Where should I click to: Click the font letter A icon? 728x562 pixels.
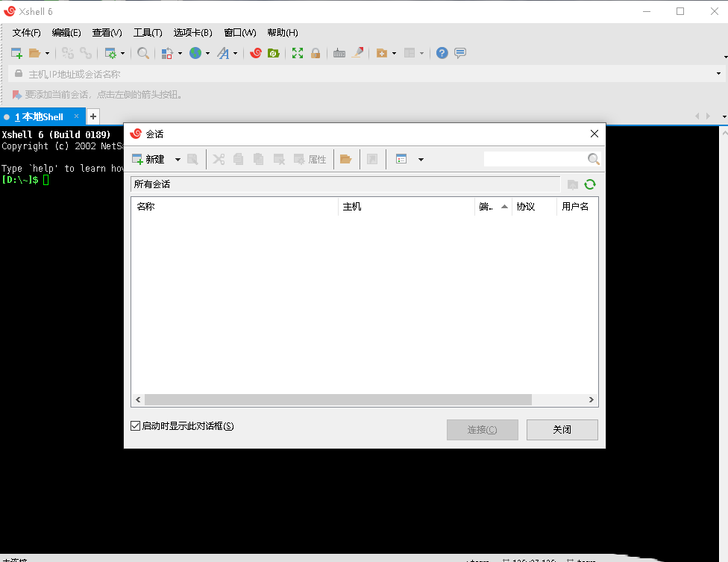223,54
